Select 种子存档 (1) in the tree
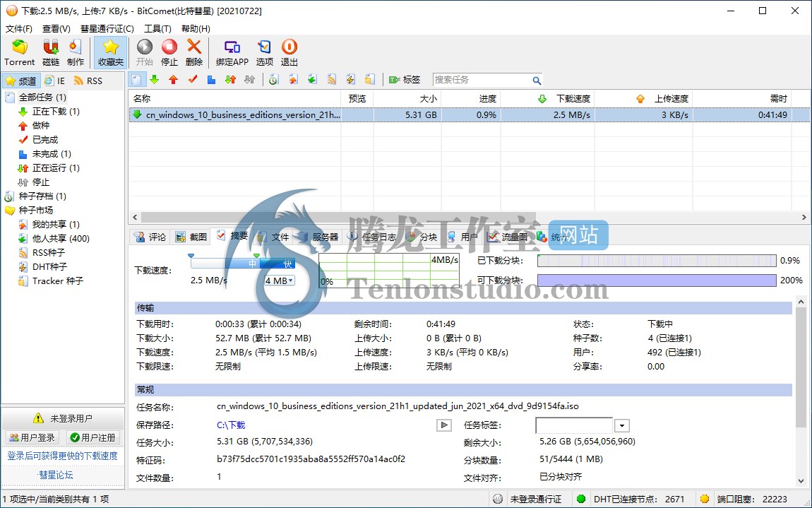812x508 pixels. click(x=42, y=196)
